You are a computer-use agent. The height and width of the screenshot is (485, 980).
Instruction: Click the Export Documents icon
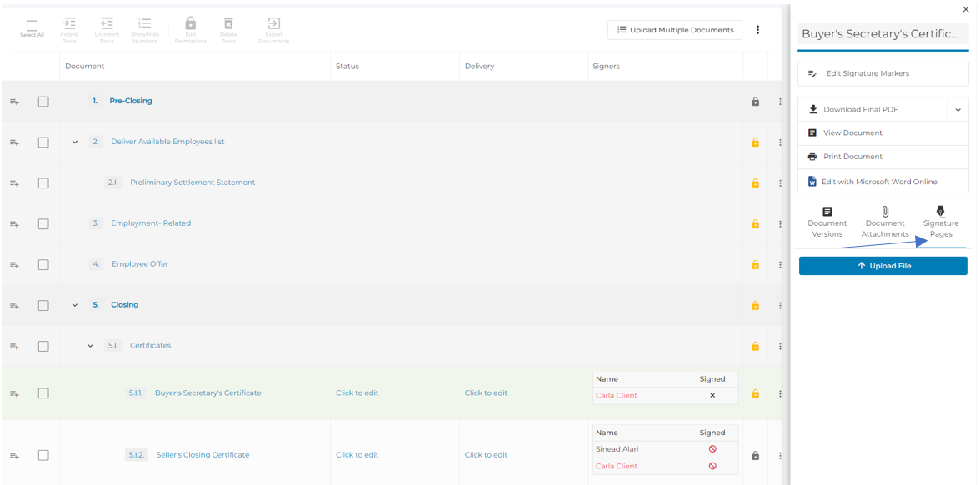(x=273, y=24)
